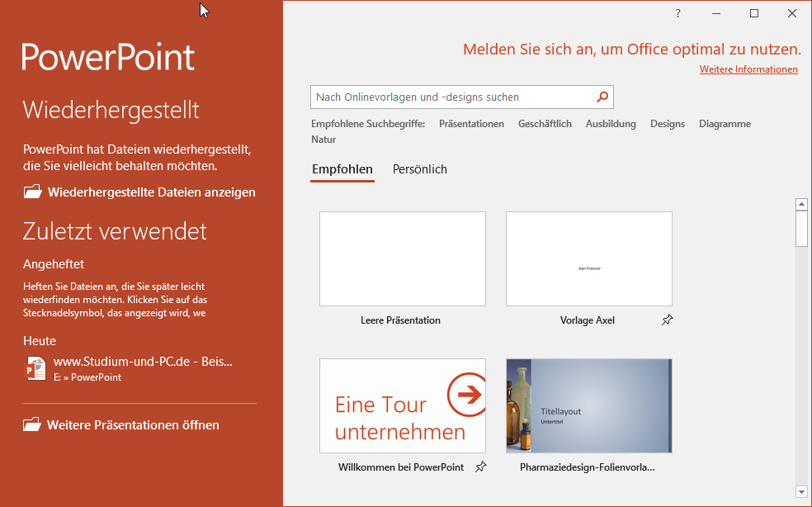Open the Eine Tour unternehmen thumbnail
This screenshot has width=812, height=507.
(x=403, y=406)
